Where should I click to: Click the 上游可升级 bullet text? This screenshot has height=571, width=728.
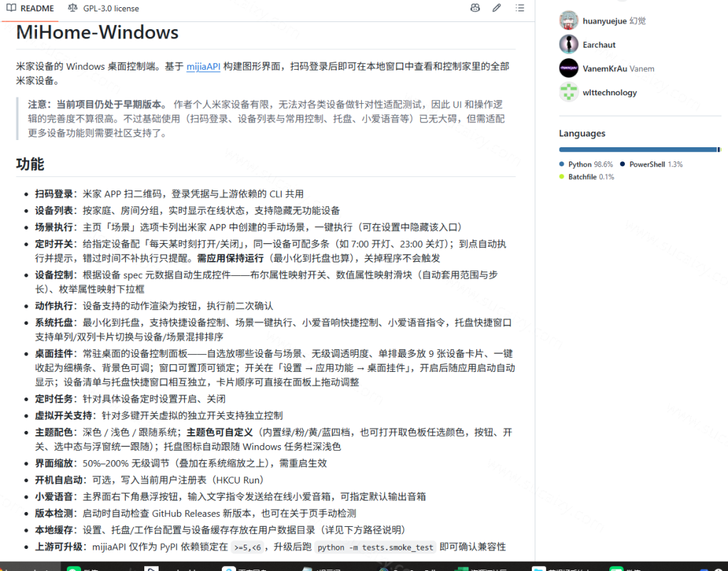270,547
